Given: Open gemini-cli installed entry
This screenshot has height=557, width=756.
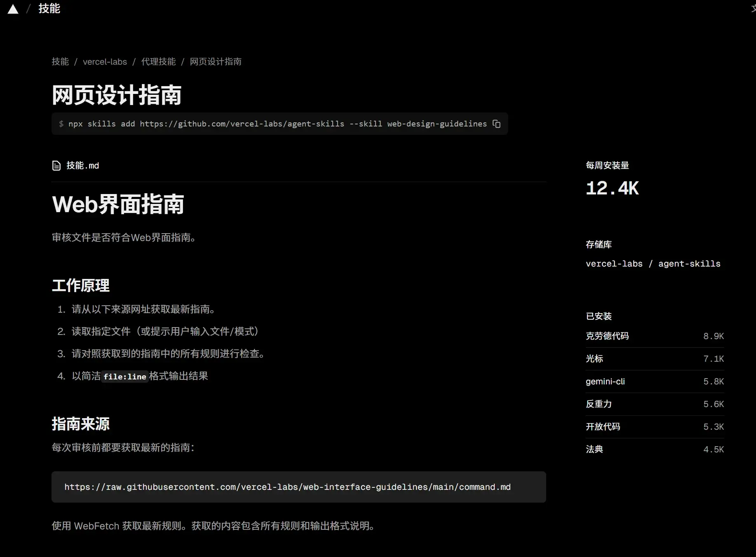Looking at the screenshot, I should [605, 381].
